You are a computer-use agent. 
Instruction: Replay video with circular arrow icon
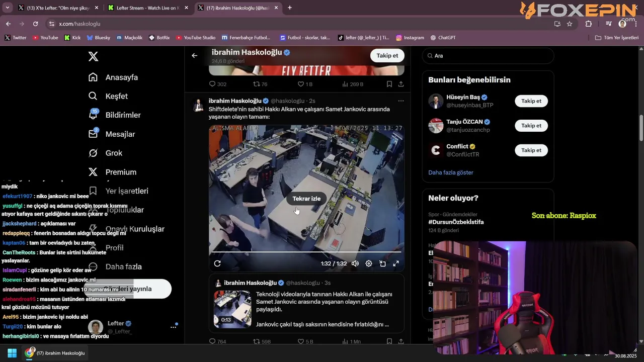pos(217,263)
